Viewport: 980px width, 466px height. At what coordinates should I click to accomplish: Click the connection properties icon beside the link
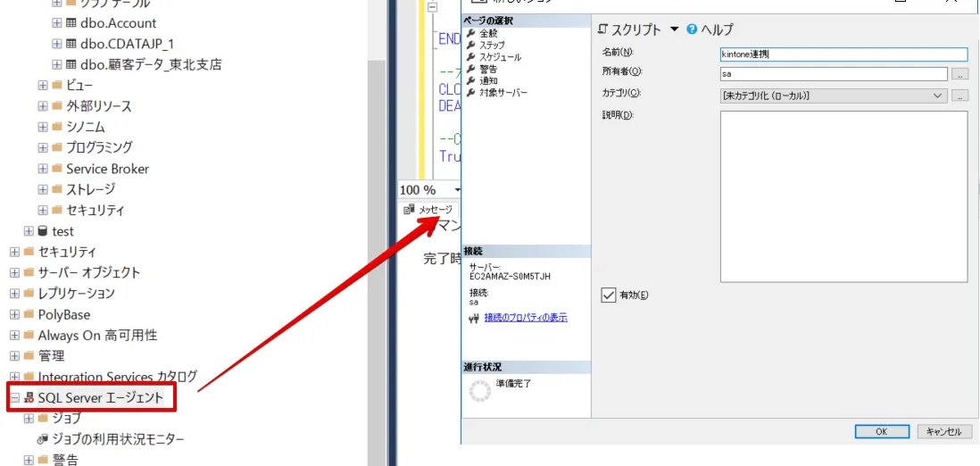click(473, 319)
